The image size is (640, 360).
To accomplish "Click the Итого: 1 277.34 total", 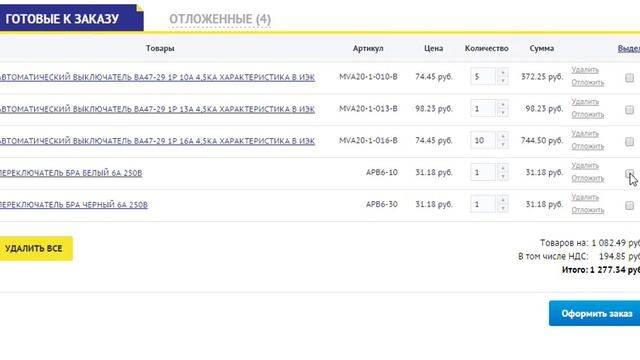I will pyautogui.click(x=601, y=270).
